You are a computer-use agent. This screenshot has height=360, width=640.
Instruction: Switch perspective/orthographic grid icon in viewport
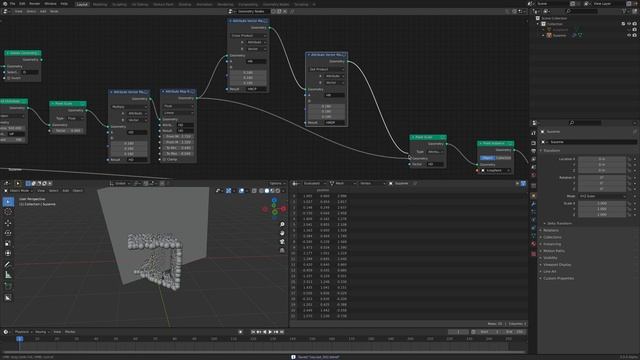(282, 250)
